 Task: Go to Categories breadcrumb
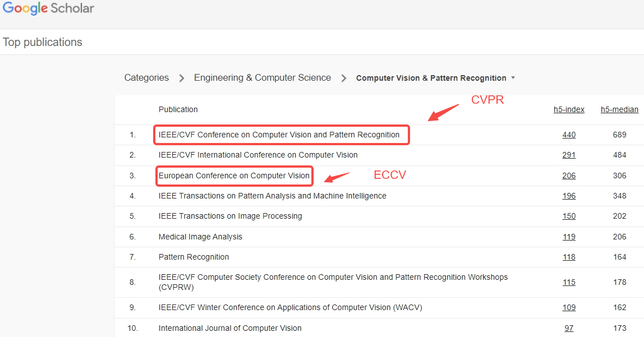click(x=146, y=77)
